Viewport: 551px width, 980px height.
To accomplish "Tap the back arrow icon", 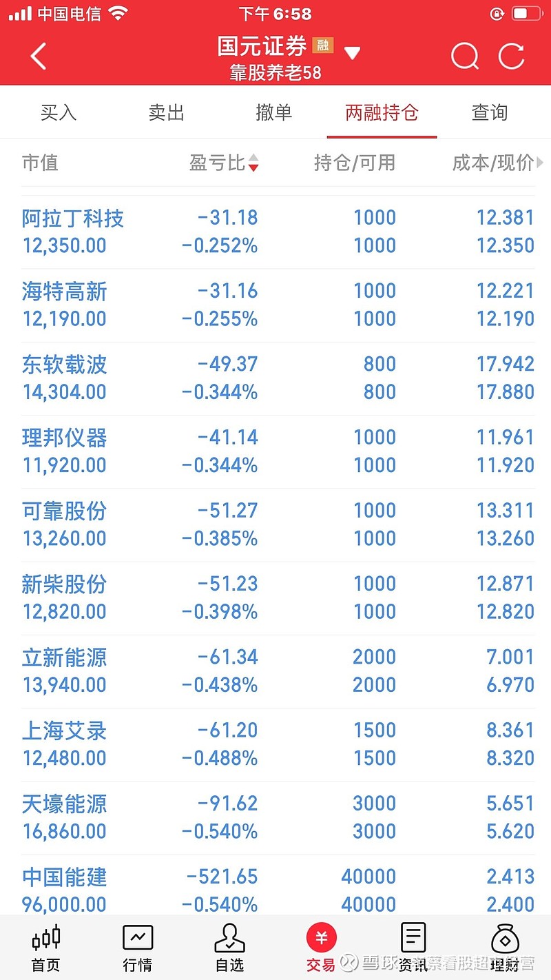I will coord(39,57).
